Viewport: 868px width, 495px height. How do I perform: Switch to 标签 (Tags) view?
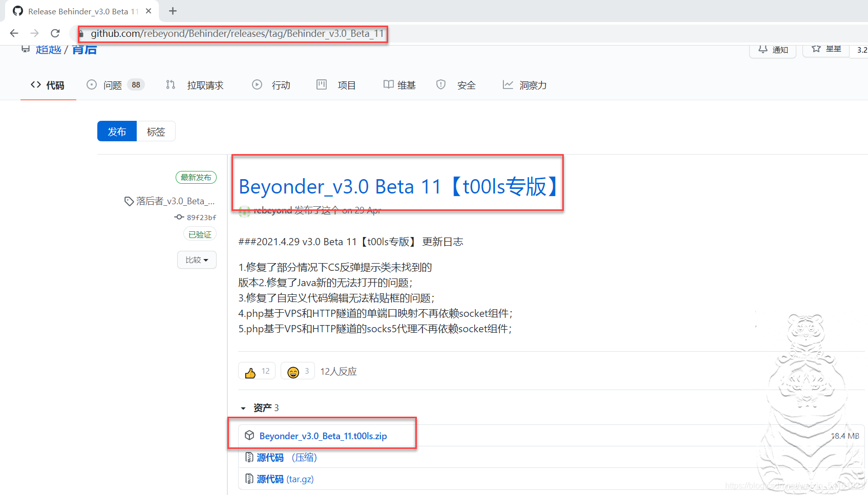[x=156, y=132]
